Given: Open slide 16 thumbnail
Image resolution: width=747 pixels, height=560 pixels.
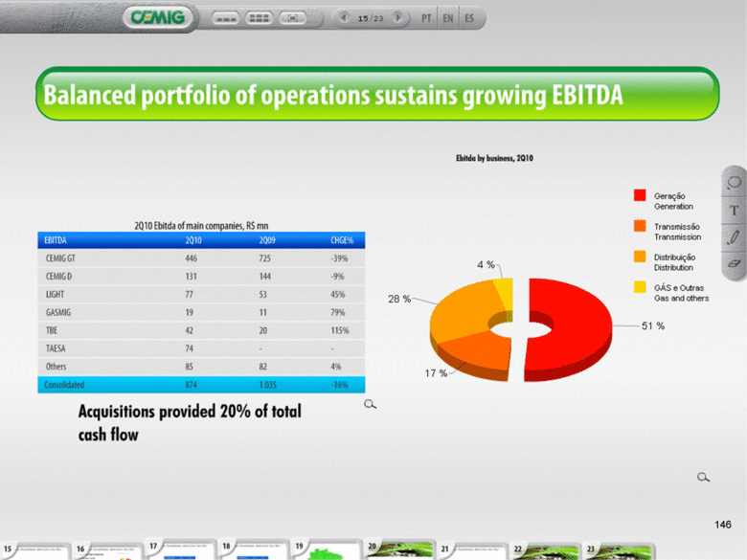Looking at the screenshot, I should tap(108, 551).
